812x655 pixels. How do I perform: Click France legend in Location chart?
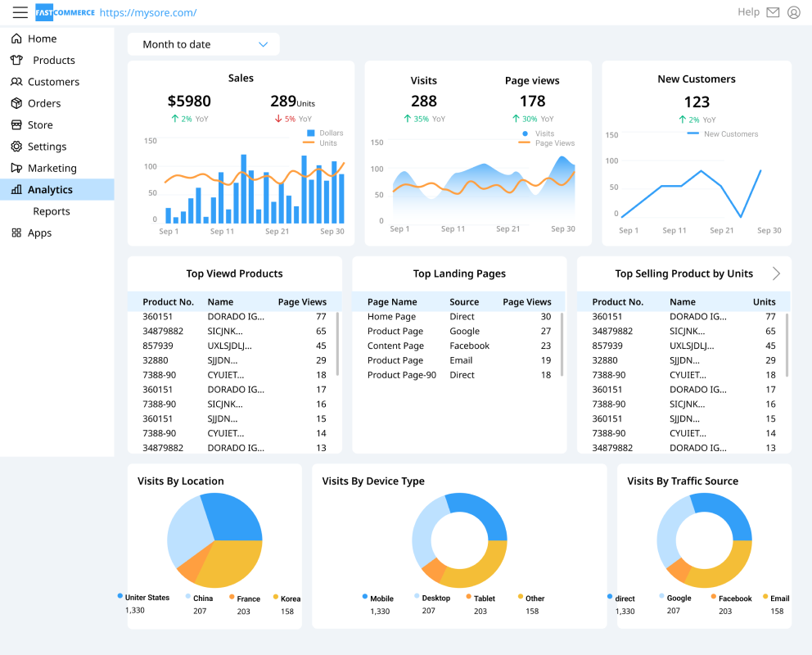click(245, 599)
